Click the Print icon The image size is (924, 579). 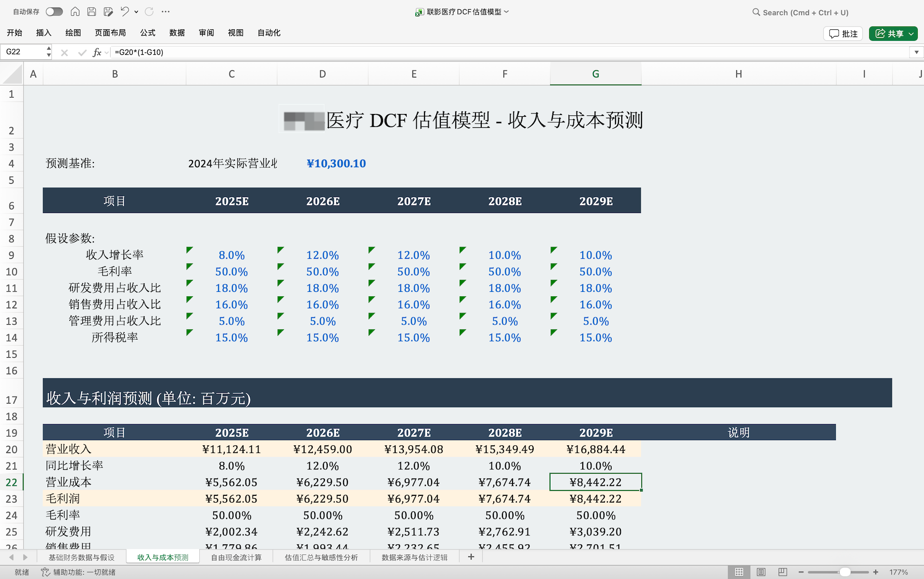108,12
